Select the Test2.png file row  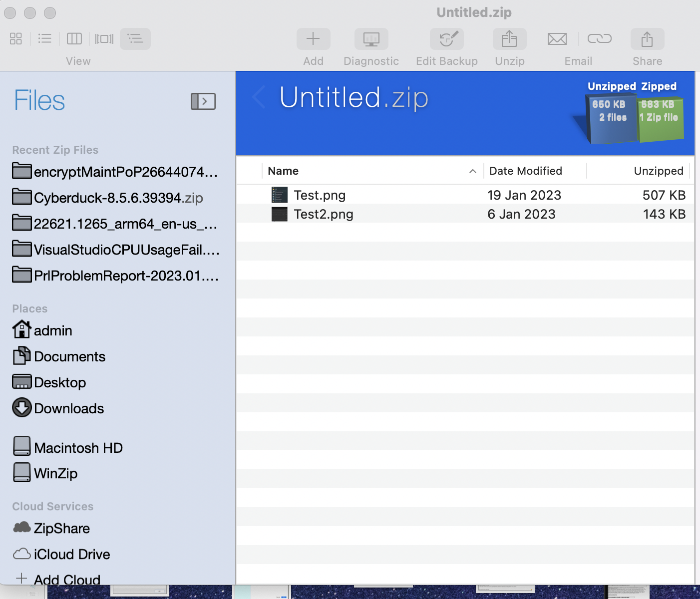coord(465,214)
